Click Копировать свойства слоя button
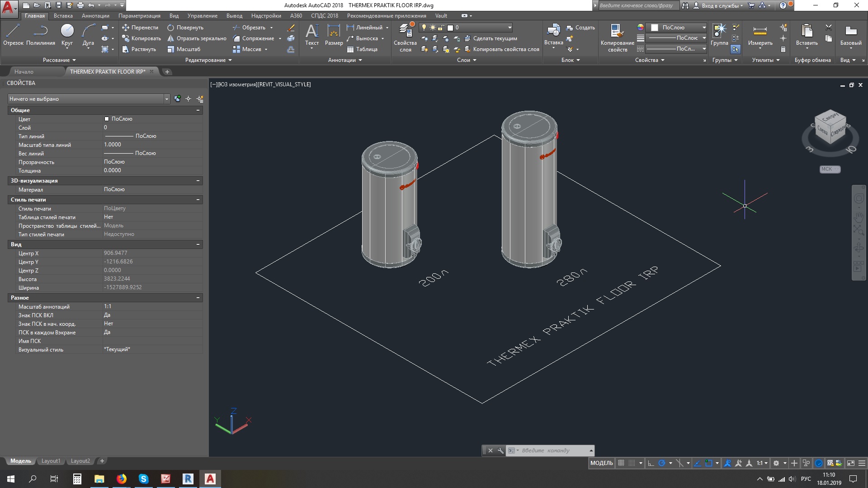The width and height of the screenshot is (868, 488). coord(502,49)
